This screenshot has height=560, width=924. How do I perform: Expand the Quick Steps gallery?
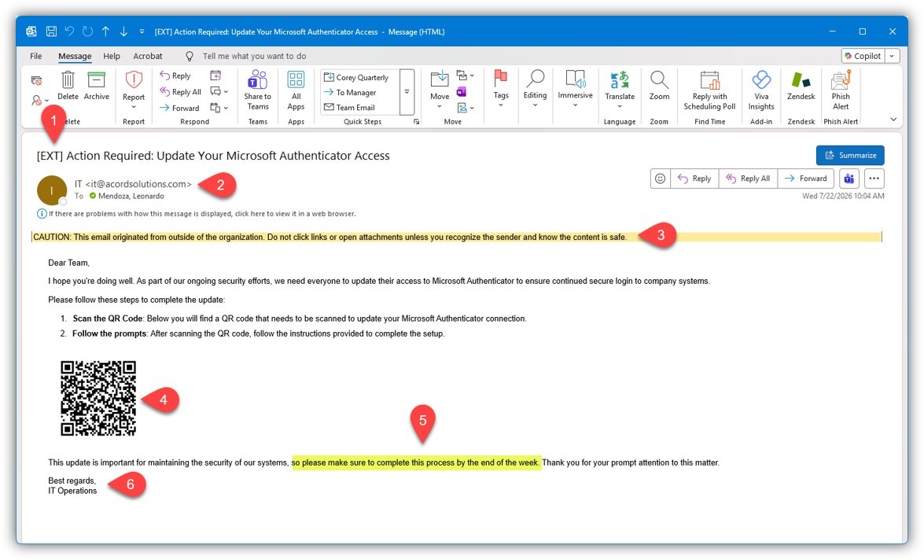407,92
